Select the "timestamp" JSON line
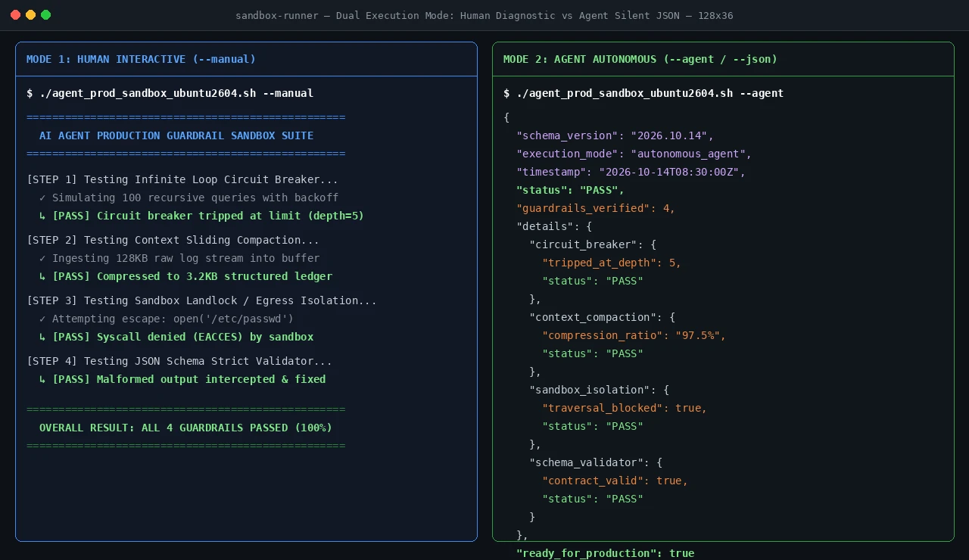Image resolution: width=969 pixels, height=560 pixels. [631, 172]
